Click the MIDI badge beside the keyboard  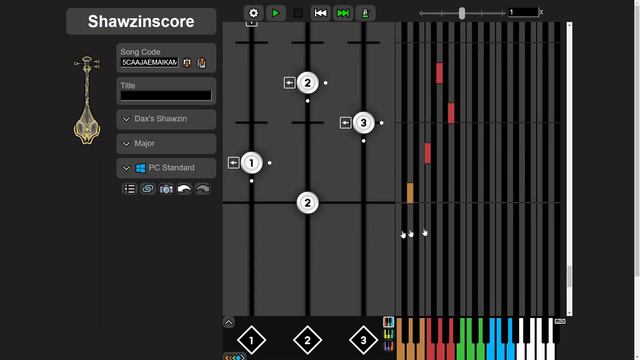click(x=560, y=322)
